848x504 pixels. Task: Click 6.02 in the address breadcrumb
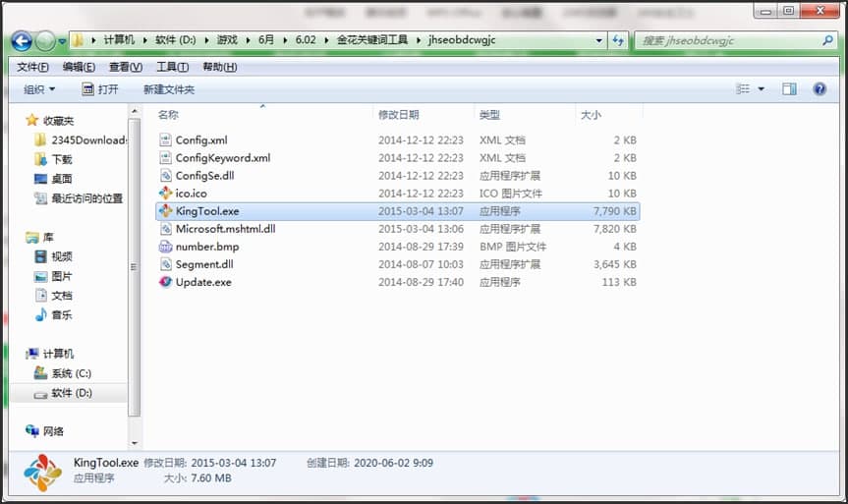click(x=306, y=40)
